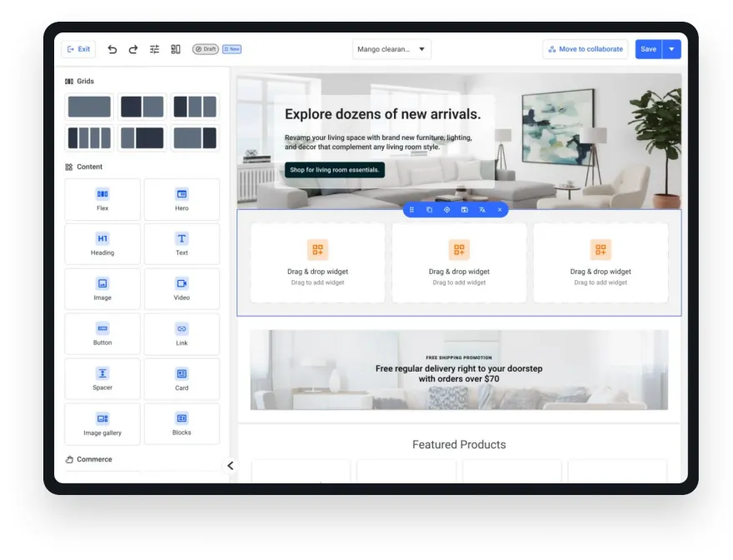Select the Free shipping promotion banner
This screenshot has height=560, width=733.
459,370
